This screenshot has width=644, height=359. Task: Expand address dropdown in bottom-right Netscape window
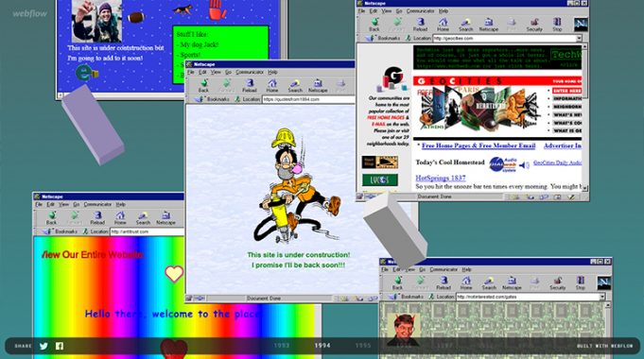tap(602, 297)
